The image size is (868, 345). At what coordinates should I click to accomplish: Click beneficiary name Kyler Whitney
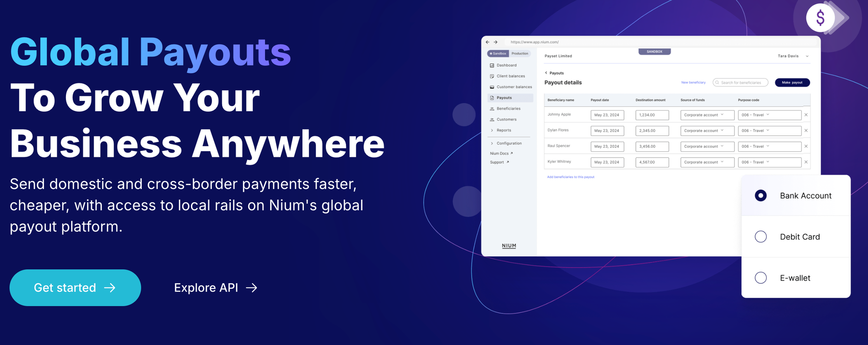559,162
